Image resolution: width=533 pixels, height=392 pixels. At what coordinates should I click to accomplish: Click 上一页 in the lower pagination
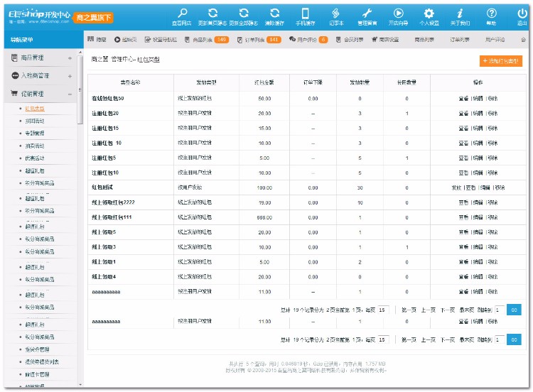[x=429, y=339]
